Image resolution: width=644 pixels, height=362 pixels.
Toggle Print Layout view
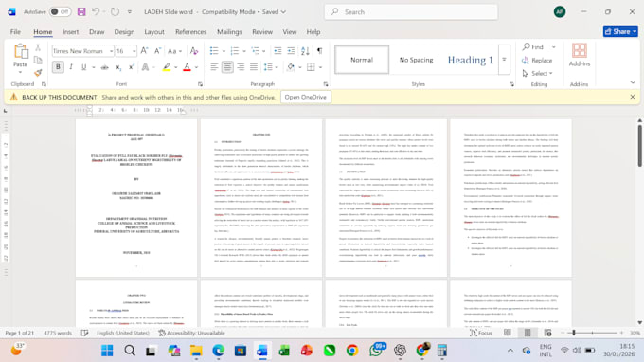(528, 333)
